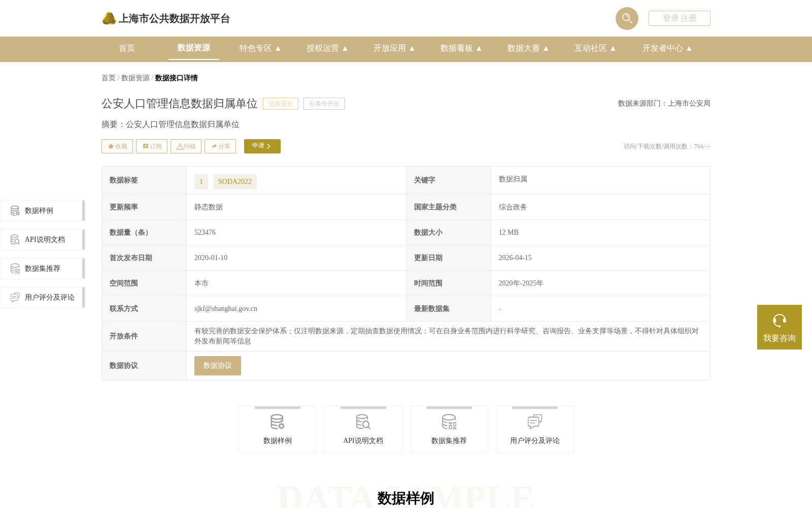812x508 pixels.
Task: Click the SODA2022 tag
Action: 235,181
